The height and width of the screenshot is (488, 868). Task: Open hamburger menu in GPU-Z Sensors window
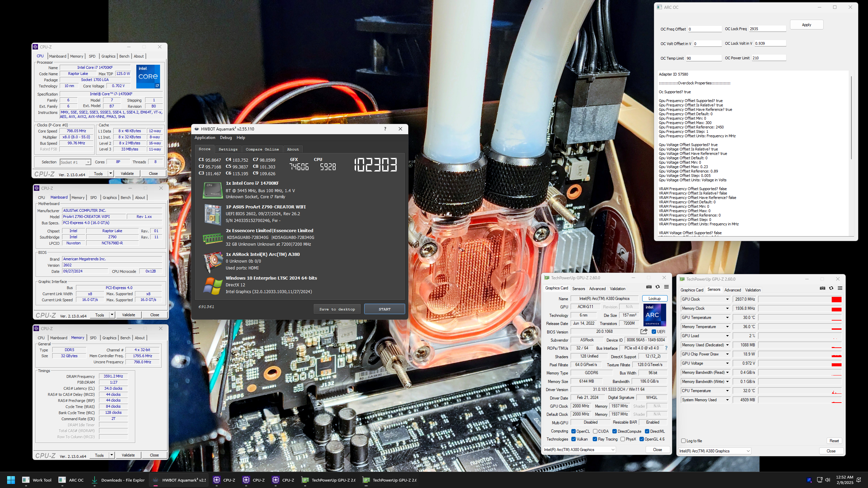click(840, 288)
